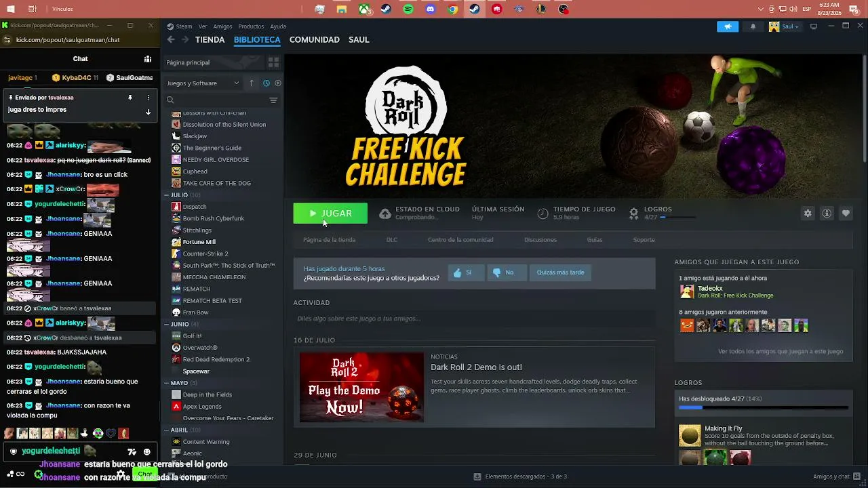Click the activity status text field
This screenshot has height=488, width=868.
pyautogui.click(x=474, y=319)
